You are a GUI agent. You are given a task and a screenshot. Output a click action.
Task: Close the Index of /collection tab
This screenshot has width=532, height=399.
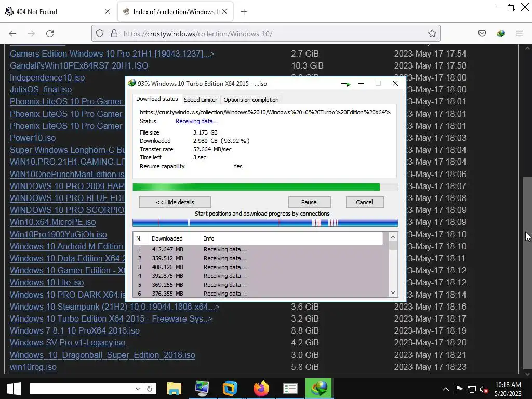[224, 11]
